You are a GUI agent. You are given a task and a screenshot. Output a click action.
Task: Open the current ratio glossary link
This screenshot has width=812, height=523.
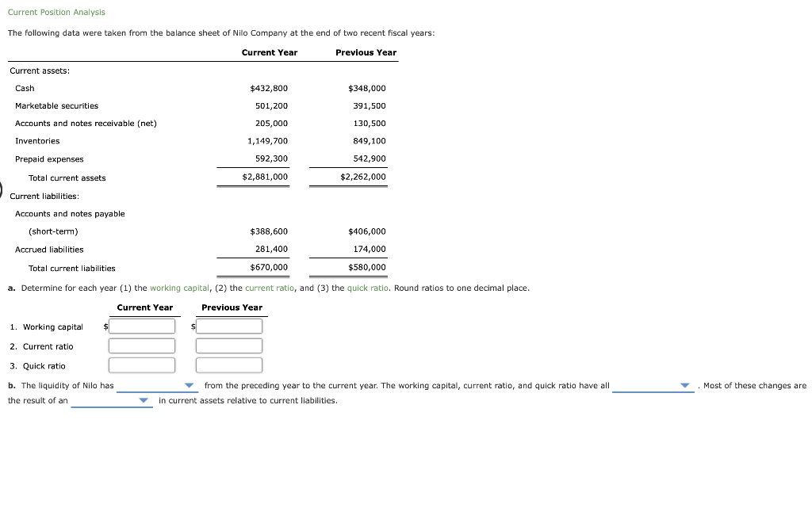point(270,288)
